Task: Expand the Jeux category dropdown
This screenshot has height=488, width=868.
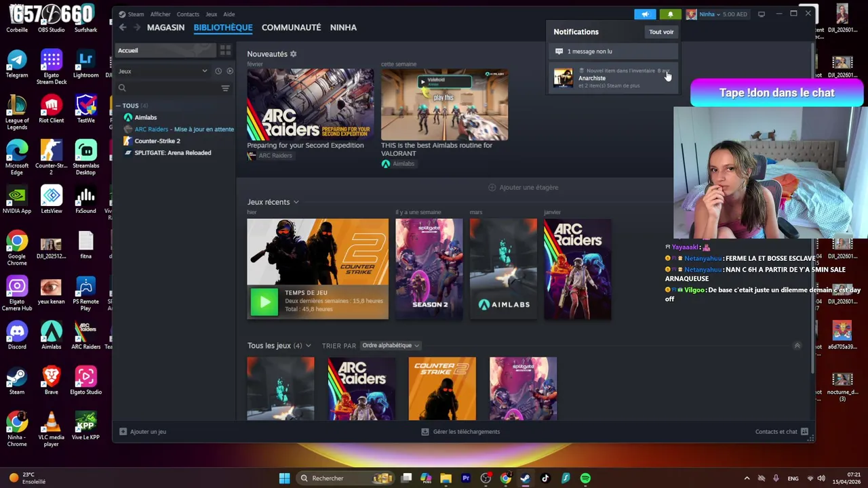Action: click(163, 71)
